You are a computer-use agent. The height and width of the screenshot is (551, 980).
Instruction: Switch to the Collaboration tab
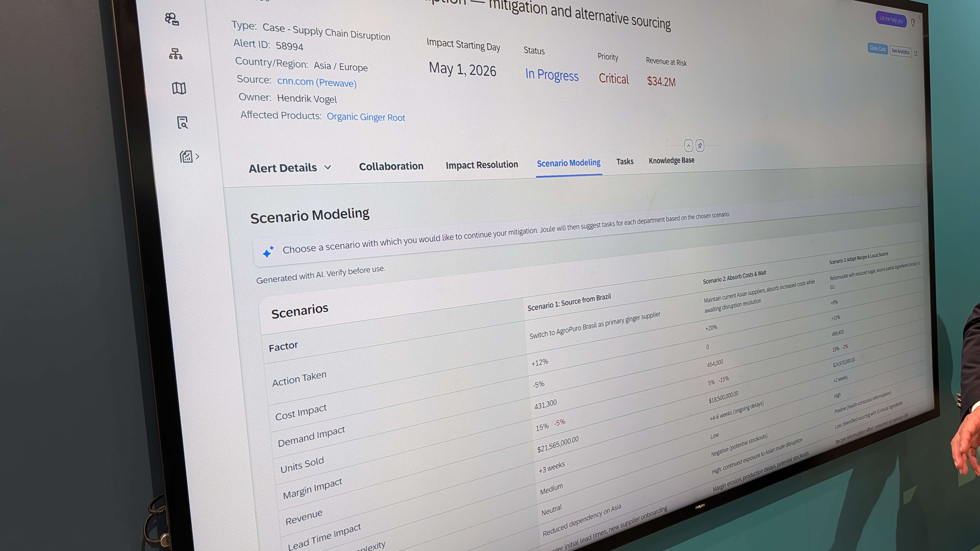click(x=391, y=167)
